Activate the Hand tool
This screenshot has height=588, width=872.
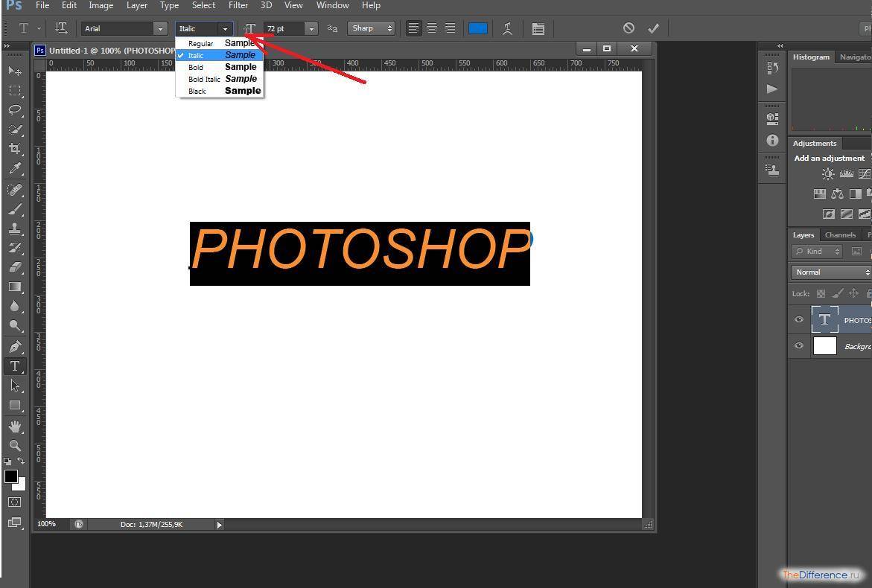click(14, 426)
